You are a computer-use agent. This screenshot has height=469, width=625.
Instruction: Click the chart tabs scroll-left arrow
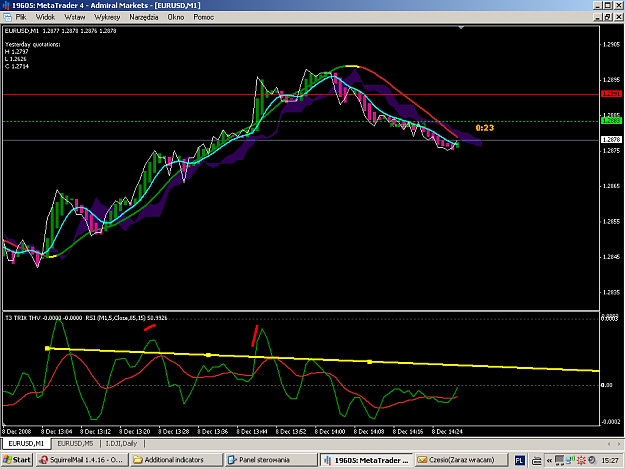point(609,444)
